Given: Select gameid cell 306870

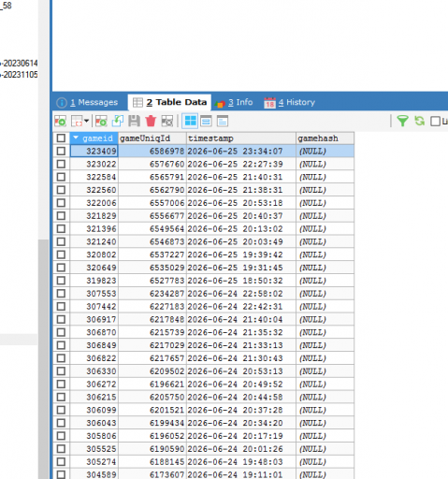Looking at the screenshot, I should tap(94, 332).
